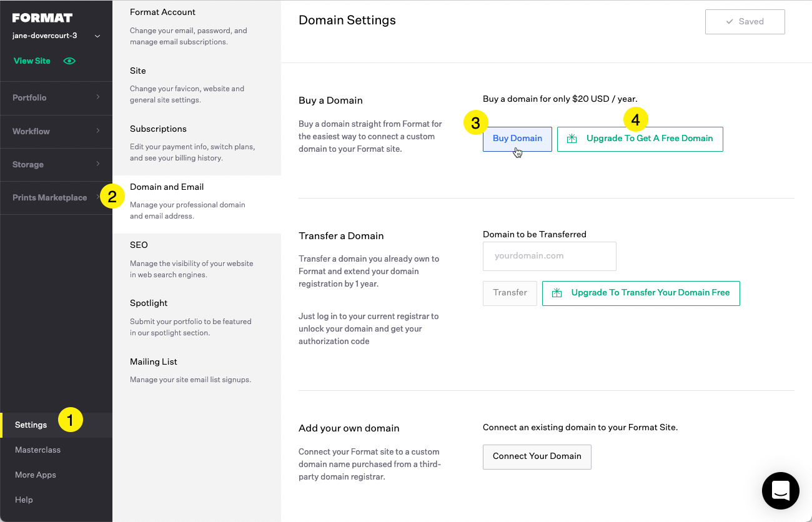Click Connect Your Domain button

(x=537, y=457)
